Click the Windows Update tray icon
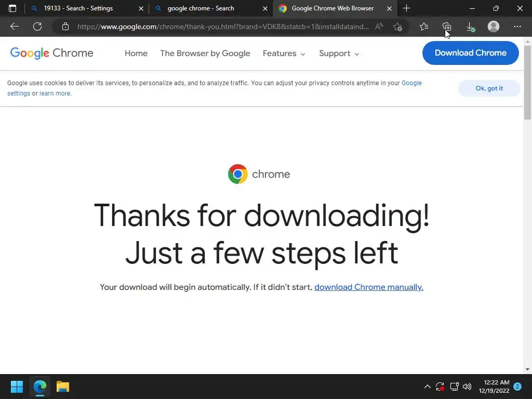 (440, 387)
